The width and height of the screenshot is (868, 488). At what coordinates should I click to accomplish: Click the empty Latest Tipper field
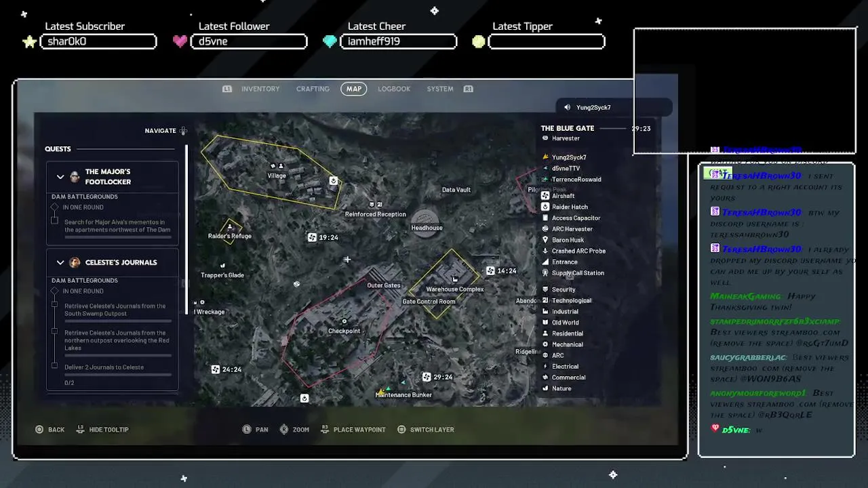(546, 41)
